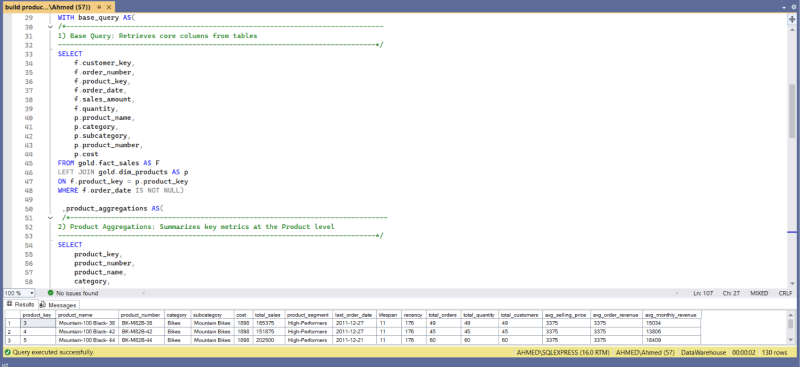Open the document list dropdown arrow
This screenshot has height=367, width=800.
[x=785, y=8]
